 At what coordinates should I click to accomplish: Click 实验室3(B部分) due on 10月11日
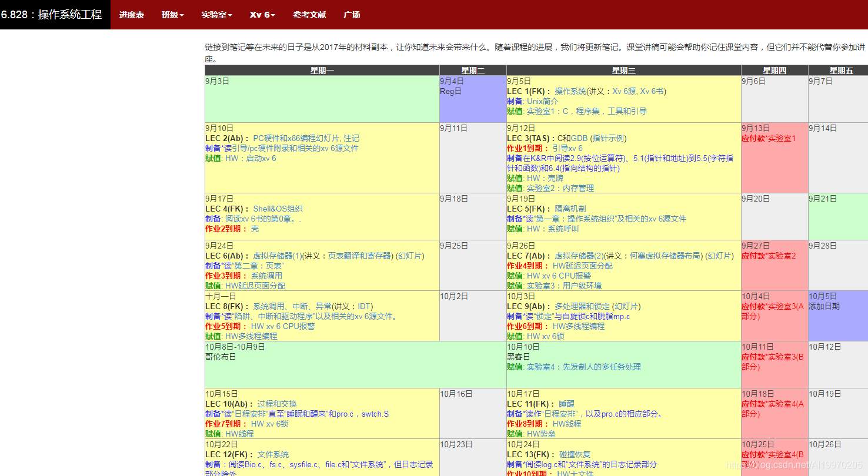click(x=772, y=361)
